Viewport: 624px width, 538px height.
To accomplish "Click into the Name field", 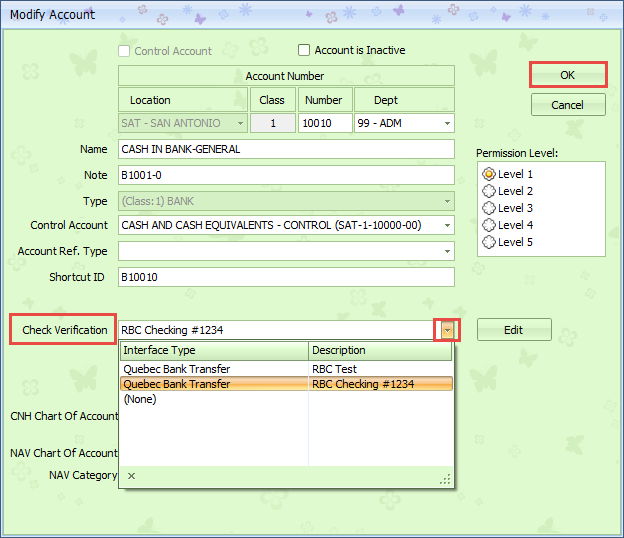I will coord(286,149).
